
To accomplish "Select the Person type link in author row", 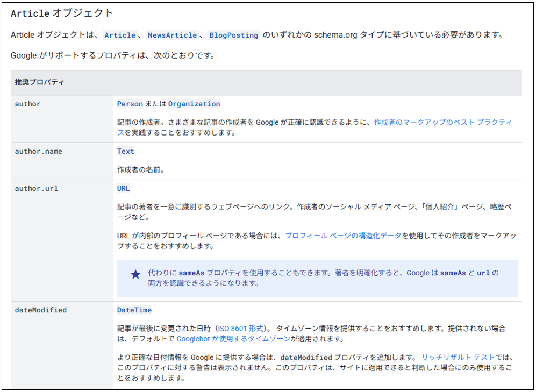I will [130, 104].
